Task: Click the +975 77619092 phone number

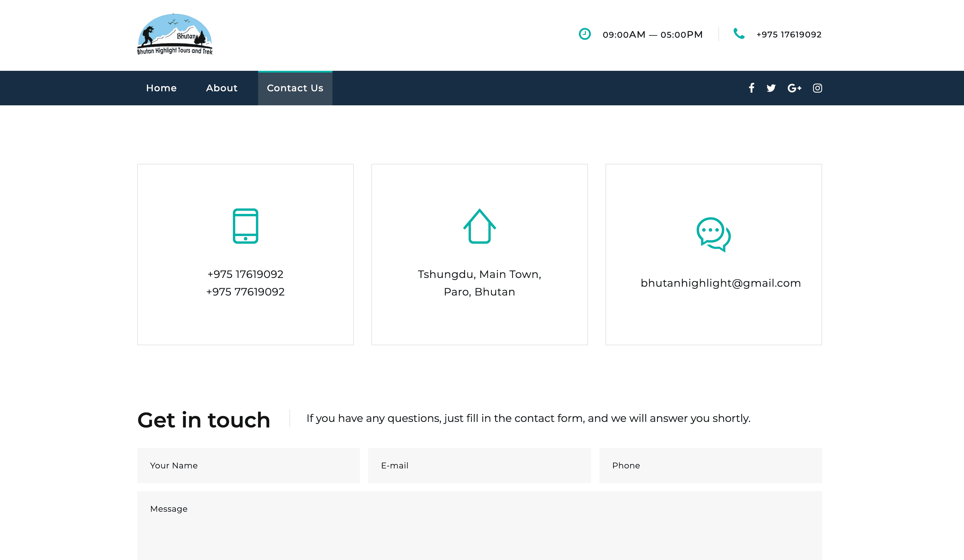Action: (x=245, y=292)
